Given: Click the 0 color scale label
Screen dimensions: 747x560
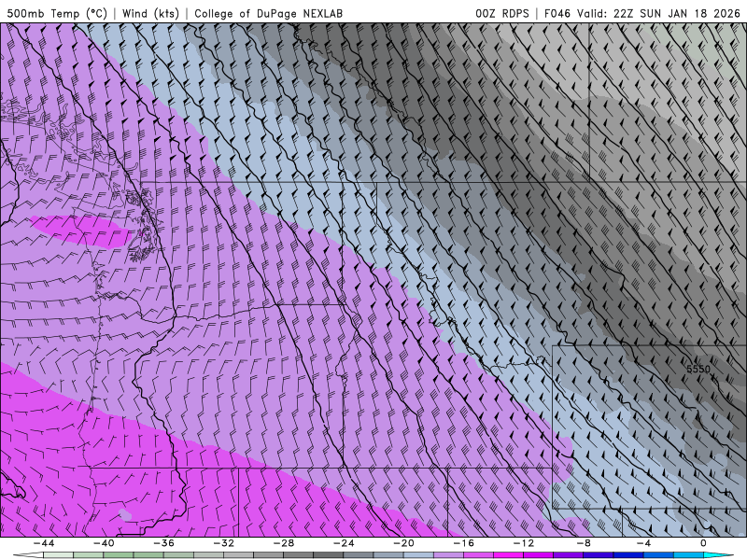Looking at the screenshot, I should tap(704, 543).
